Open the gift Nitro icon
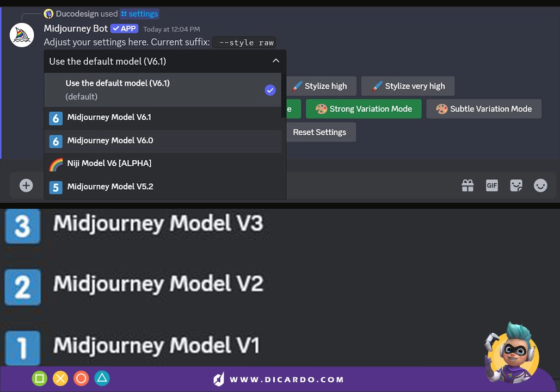Image resolution: width=560 pixels, height=392 pixels. pos(467,185)
